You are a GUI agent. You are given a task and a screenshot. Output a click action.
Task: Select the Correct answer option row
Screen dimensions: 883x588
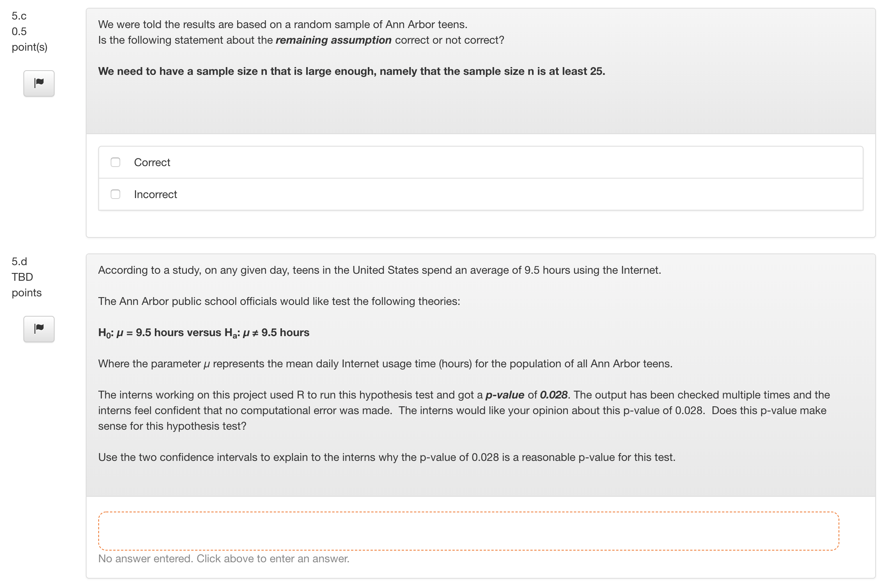click(152, 162)
